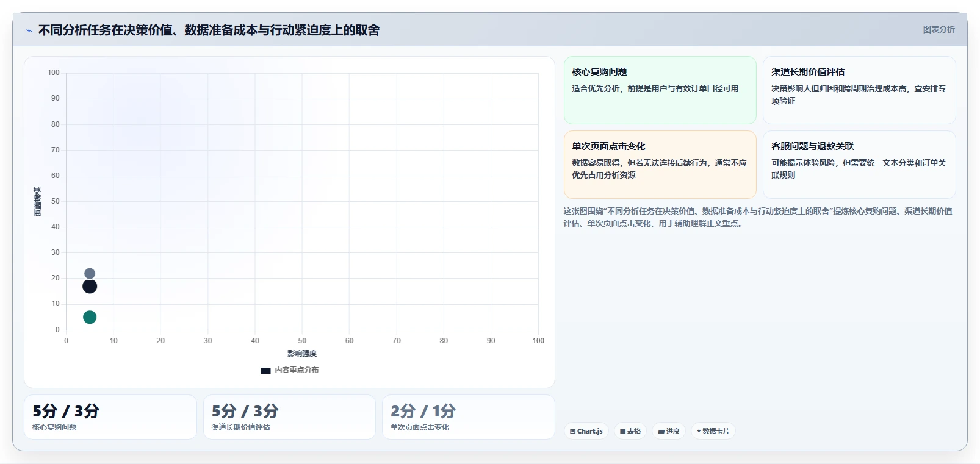Select the teal green bubble data point

coord(90,317)
